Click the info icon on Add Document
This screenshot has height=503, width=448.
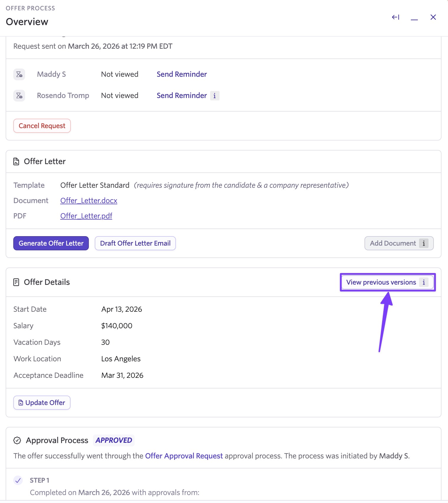coord(424,243)
